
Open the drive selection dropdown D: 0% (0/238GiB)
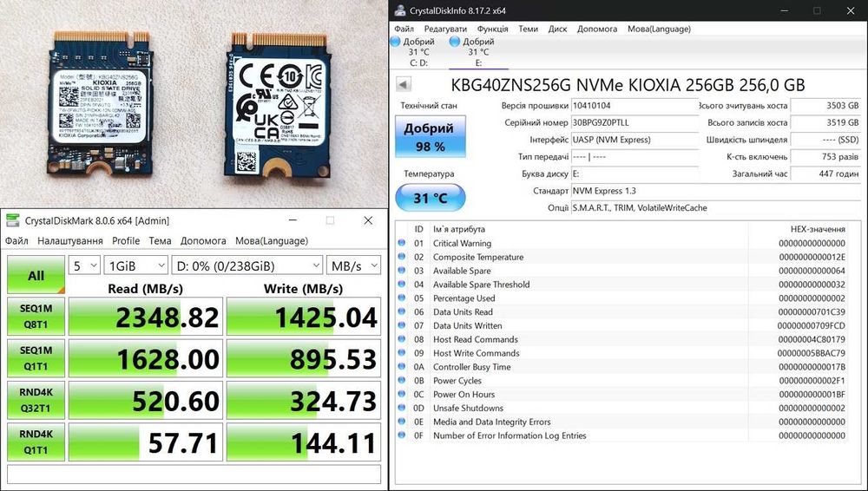pyautogui.click(x=247, y=265)
